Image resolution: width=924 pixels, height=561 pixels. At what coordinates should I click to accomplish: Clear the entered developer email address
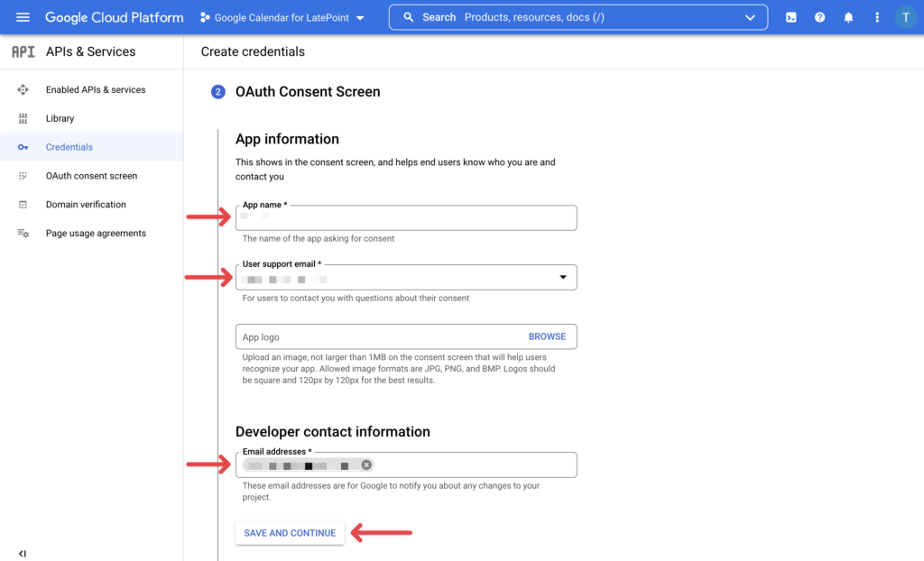(x=366, y=464)
